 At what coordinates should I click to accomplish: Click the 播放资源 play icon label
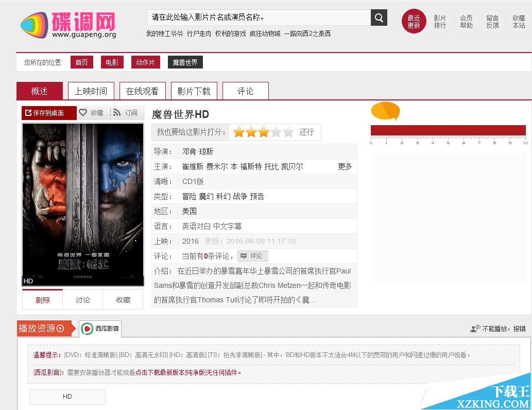tap(46, 328)
